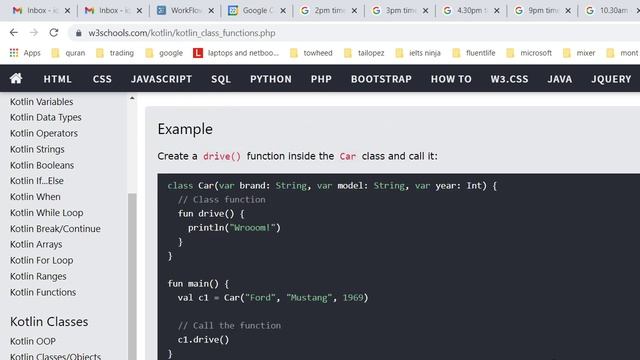Open Kotlin OOP in sidebar

33,341
